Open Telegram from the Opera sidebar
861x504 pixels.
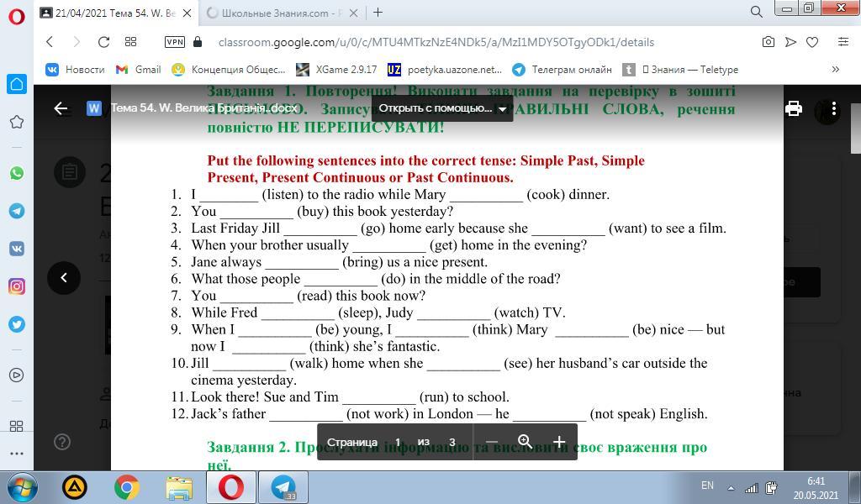pos(17,211)
